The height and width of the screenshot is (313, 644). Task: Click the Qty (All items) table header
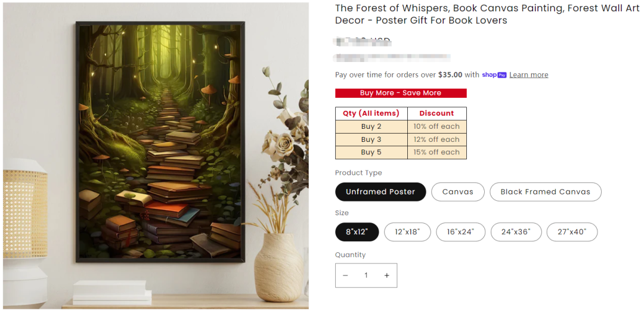coord(371,113)
